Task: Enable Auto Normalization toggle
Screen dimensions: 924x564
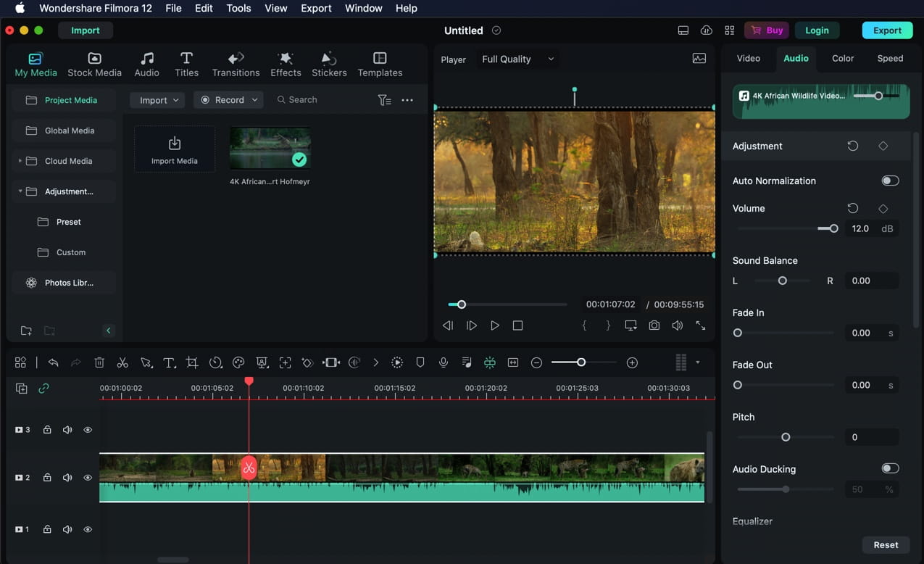Action: pyautogui.click(x=890, y=181)
